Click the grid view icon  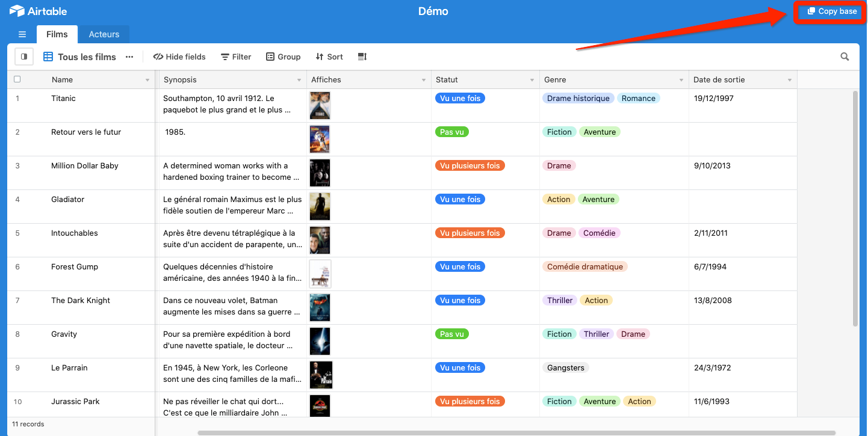click(48, 57)
